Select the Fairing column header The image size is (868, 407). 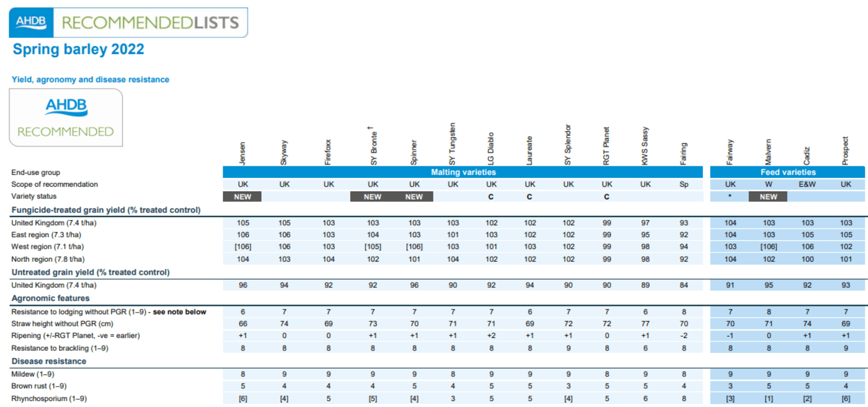684,153
